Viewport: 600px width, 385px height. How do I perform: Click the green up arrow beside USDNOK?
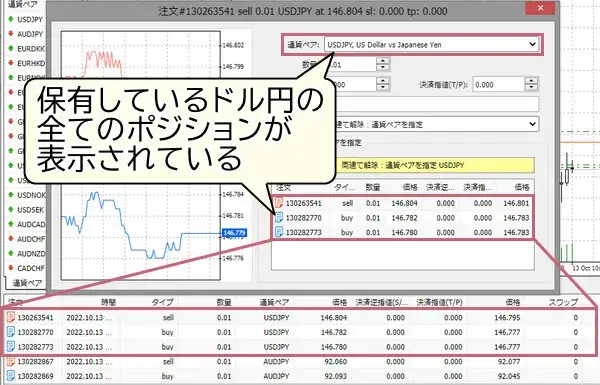pos(11,194)
